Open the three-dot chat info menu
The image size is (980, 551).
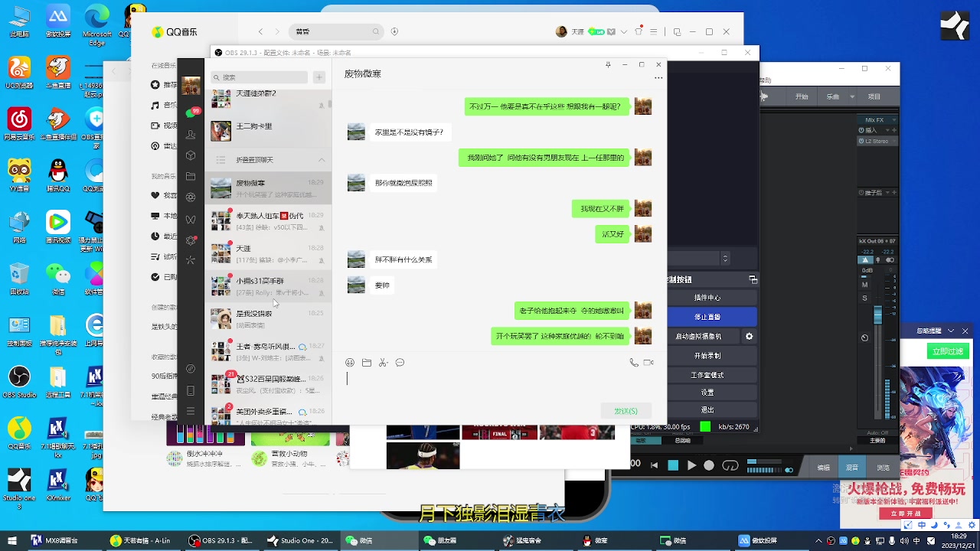(x=658, y=78)
